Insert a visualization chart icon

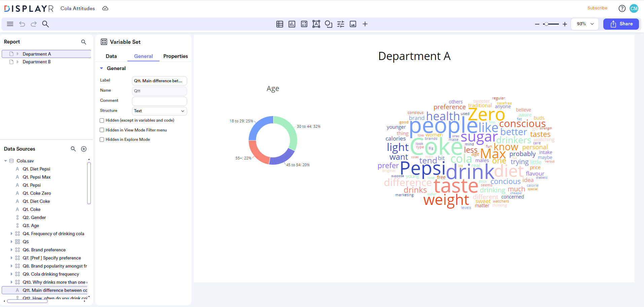click(x=292, y=24)
